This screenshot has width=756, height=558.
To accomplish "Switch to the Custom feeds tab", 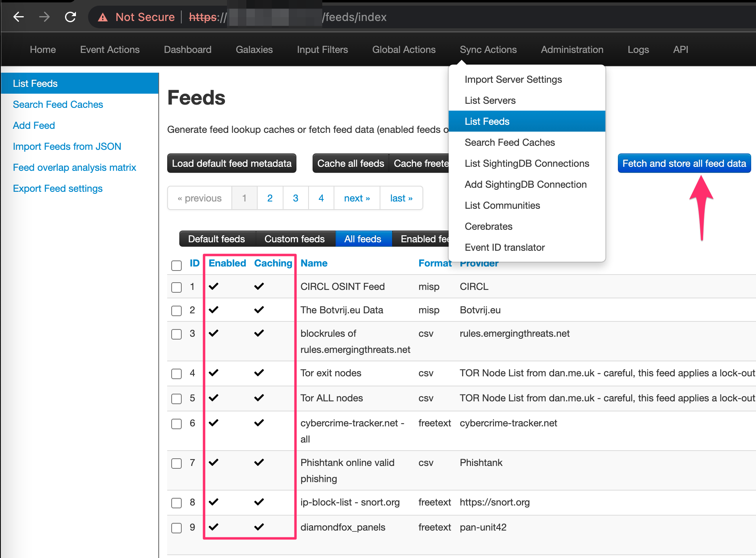I will (x=295, y=239).
